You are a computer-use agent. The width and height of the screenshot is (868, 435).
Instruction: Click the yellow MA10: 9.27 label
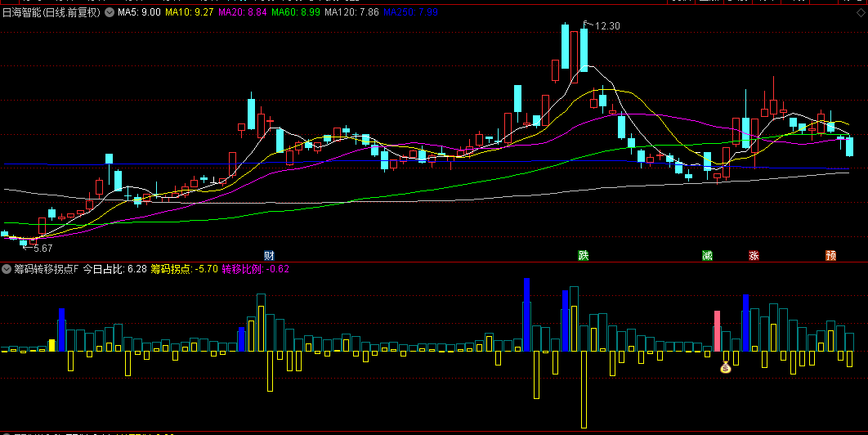click(x=189, y=12)
